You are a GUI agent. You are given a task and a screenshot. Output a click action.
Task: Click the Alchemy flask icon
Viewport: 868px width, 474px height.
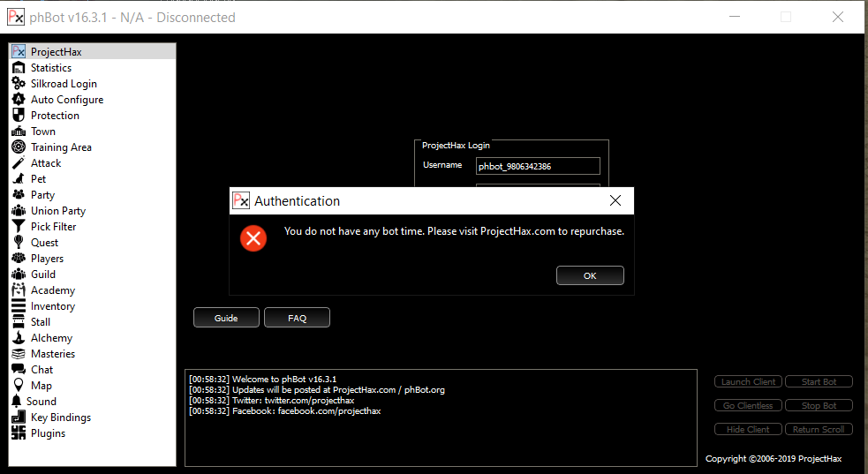coord(19,338)
